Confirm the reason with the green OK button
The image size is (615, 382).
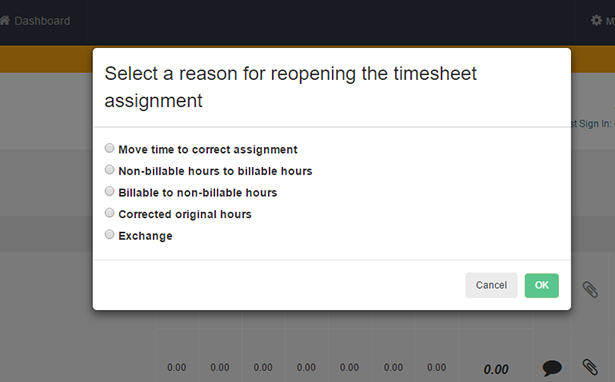[x=542, y=285]
